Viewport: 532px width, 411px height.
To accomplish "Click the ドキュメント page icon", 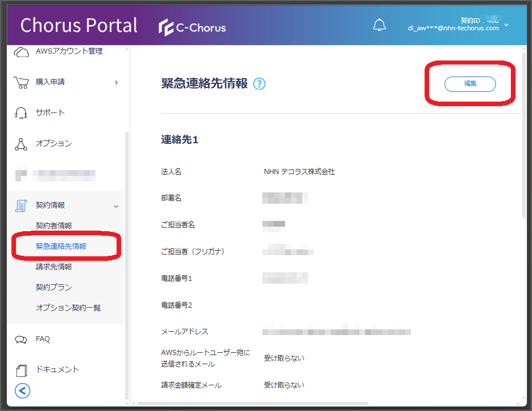I will 22,370.
